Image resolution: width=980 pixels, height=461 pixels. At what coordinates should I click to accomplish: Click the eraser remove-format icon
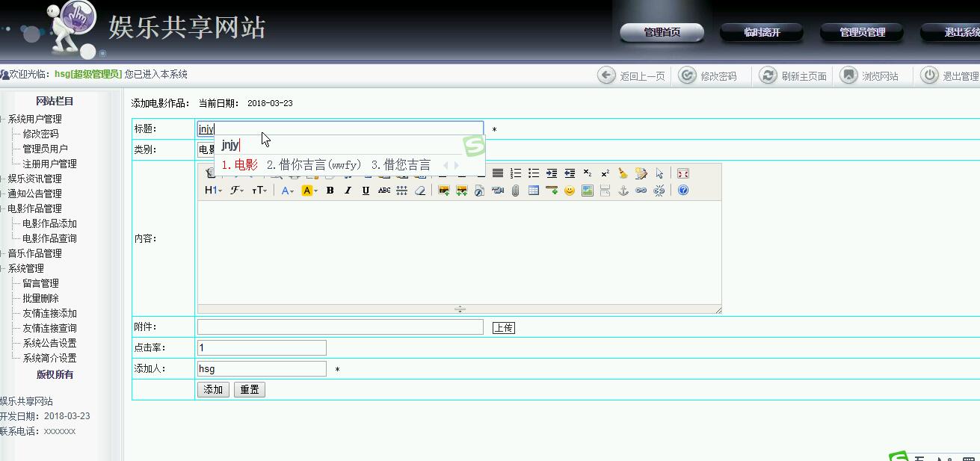420,191
